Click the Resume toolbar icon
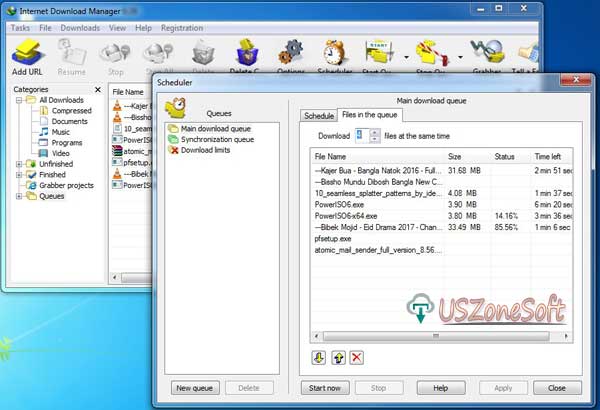 point(72,57)
